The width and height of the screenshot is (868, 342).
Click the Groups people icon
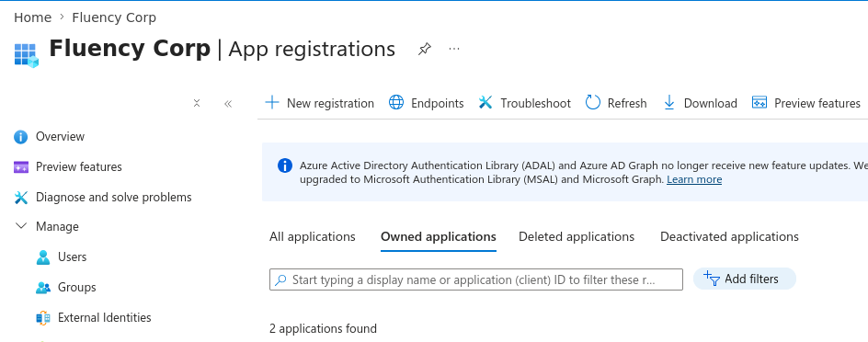42,288
